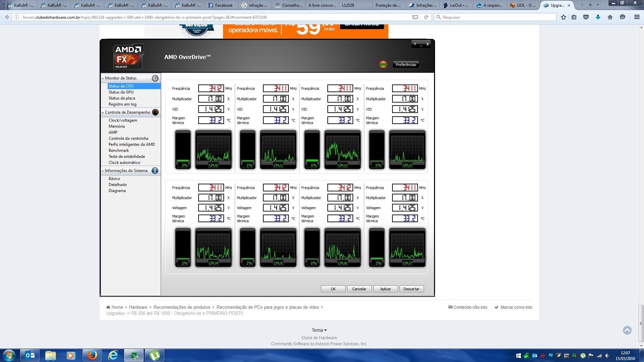Switch to the L12529 tab

point(355,5)
